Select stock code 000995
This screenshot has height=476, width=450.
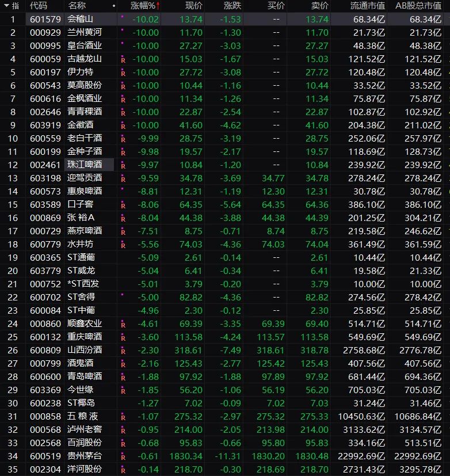[x=45, y=45]
